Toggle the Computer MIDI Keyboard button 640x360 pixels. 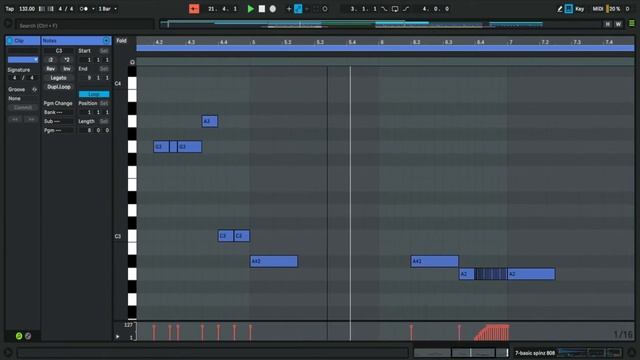[x=569, y=9]
